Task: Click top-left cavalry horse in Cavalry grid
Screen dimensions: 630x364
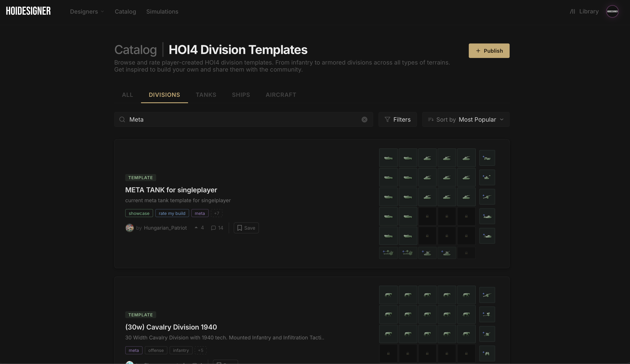Action: [x=388, y=295]
